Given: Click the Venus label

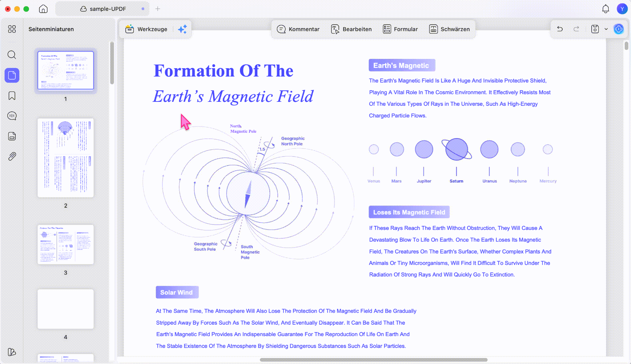Looking at the screenshot, I should point(373,181).
